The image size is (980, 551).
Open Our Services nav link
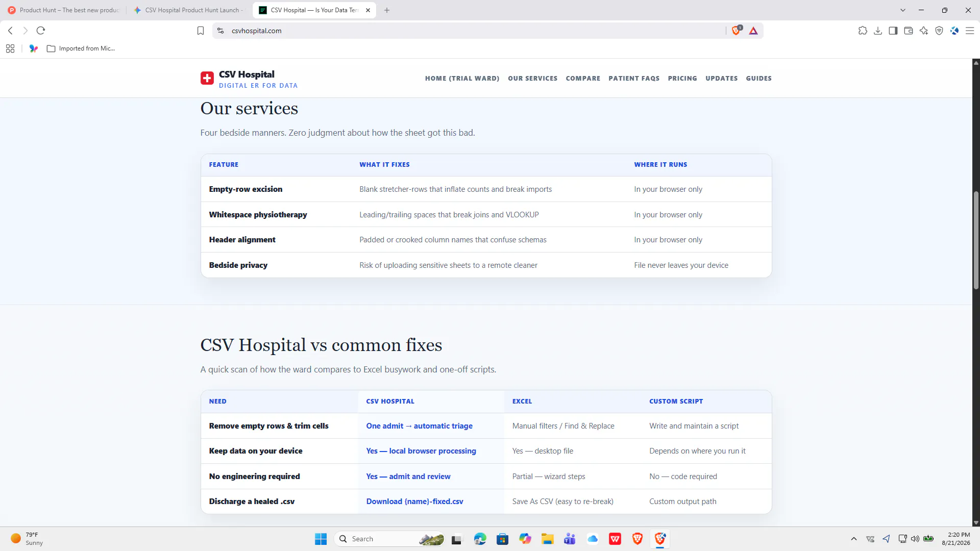pyautogui.click(x=532, y=79)
